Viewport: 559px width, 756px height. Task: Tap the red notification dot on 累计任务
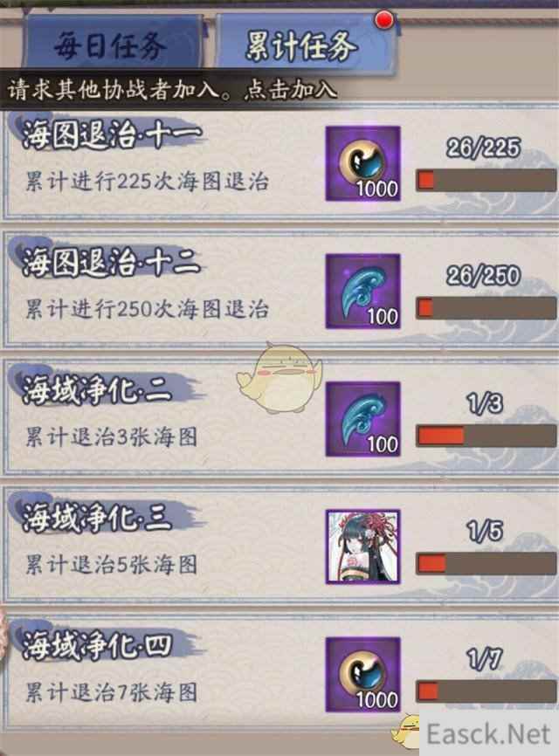[x=384, y=19]
